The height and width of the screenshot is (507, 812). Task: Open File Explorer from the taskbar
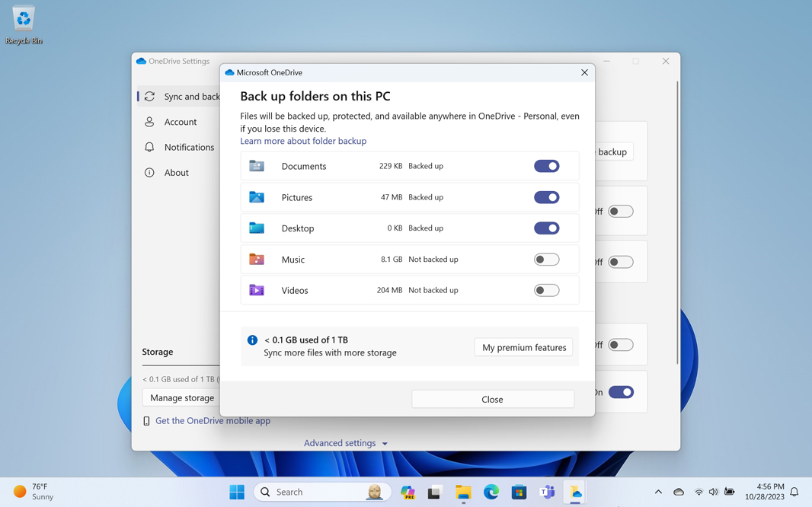463,492
